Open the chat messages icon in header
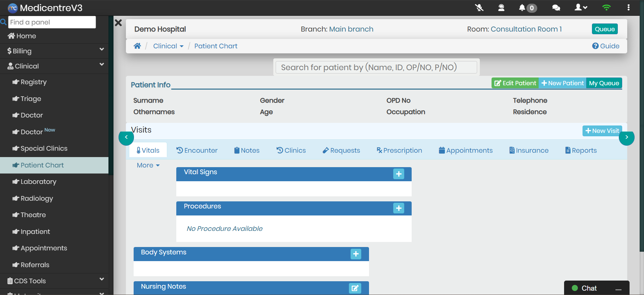Viewport: 644px width, 295px height. click(556, 8)
